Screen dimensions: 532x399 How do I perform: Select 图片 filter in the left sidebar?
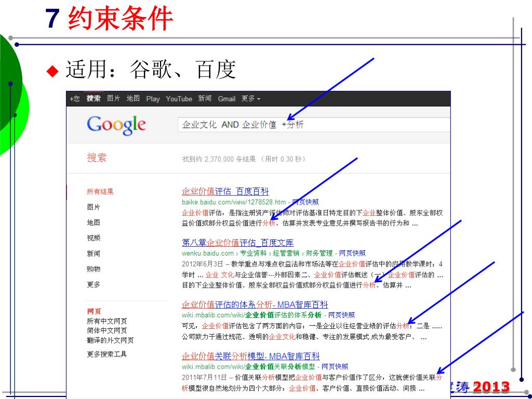coord(94,207)
